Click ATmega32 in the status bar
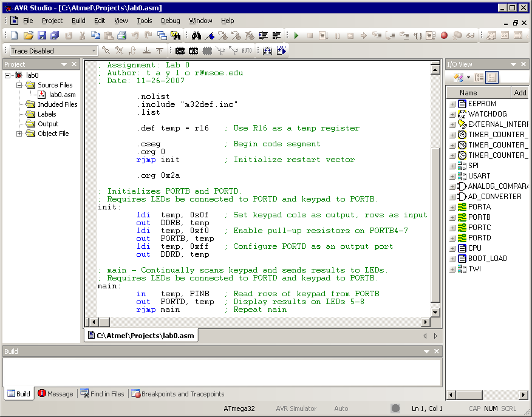The image size is (532, 417). [239, 409]
